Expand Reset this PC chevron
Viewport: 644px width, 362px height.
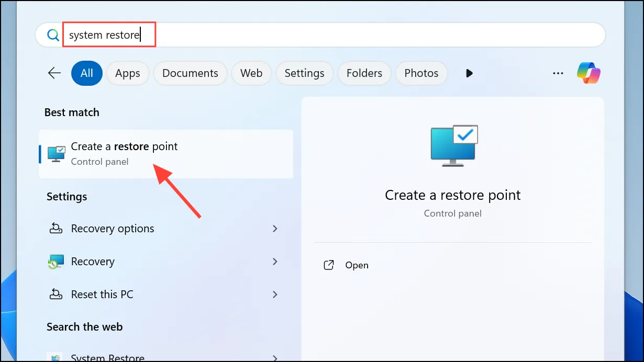pyautogui.click(x=275, y=295)
